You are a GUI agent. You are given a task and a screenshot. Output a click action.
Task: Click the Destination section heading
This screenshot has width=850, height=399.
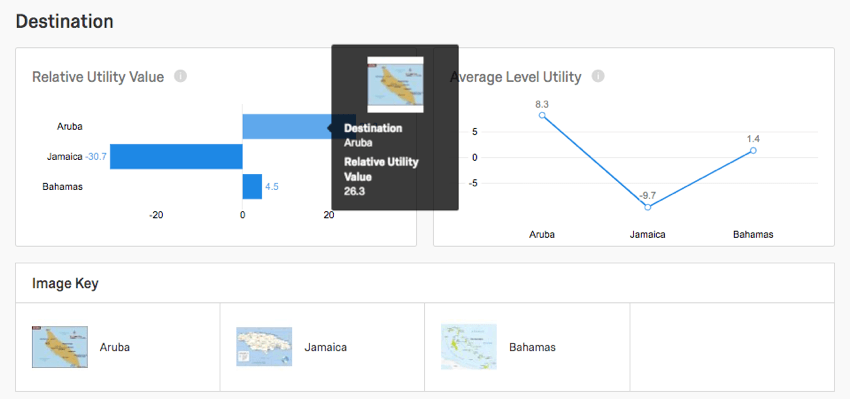pos(65,22)
